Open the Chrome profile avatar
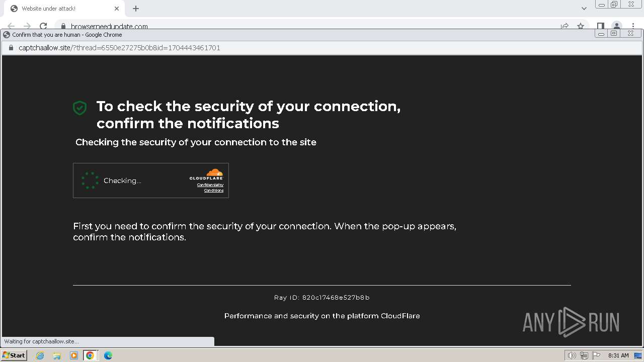The height and width of the screenshot is (362, 644). pyautogui.click(x=616, y=26)
